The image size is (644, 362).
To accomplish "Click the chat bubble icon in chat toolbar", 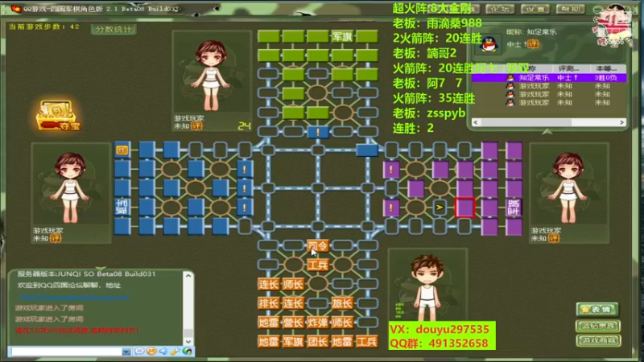I will point(139,352).
